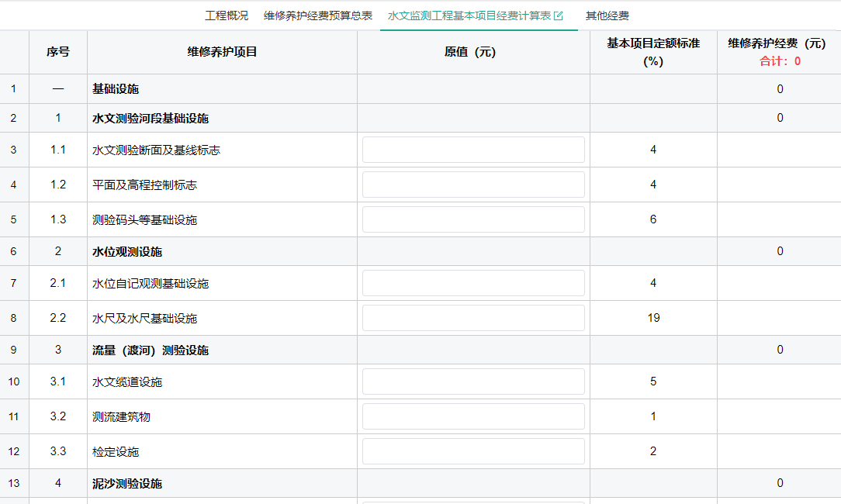Click the 序号 cell 1.1
Screen dimensions: 841x504
click(x=58, y=150)
